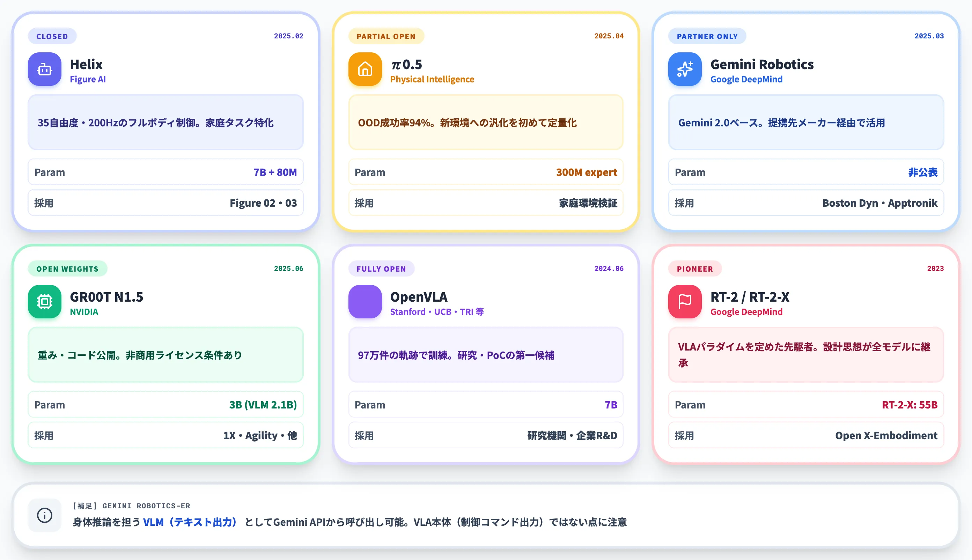Click the 2025.04 date on π0.5 card
The width and height of the screenshot is (972, 560).
point(609,36)
